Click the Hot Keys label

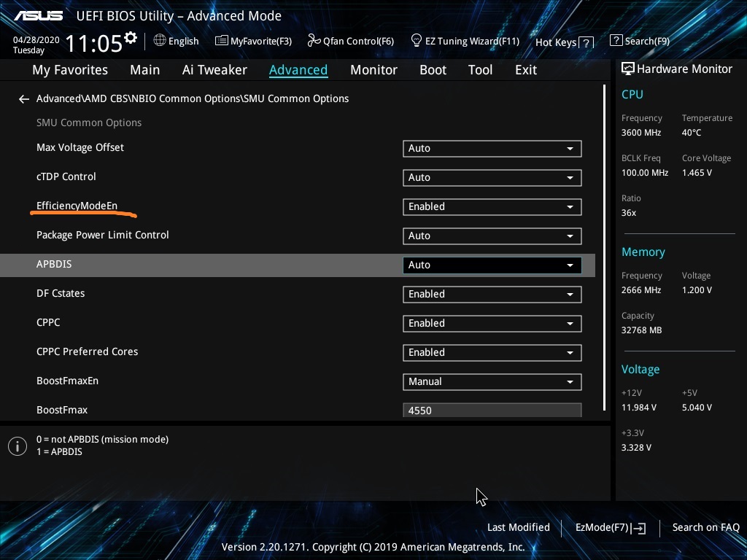pyautogui.click(x=556, y=42)
